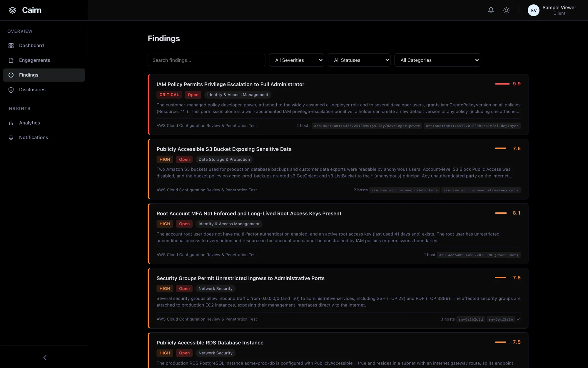Click Open status on RDS Database finding
Screen dimensions: 588x368
184,353
